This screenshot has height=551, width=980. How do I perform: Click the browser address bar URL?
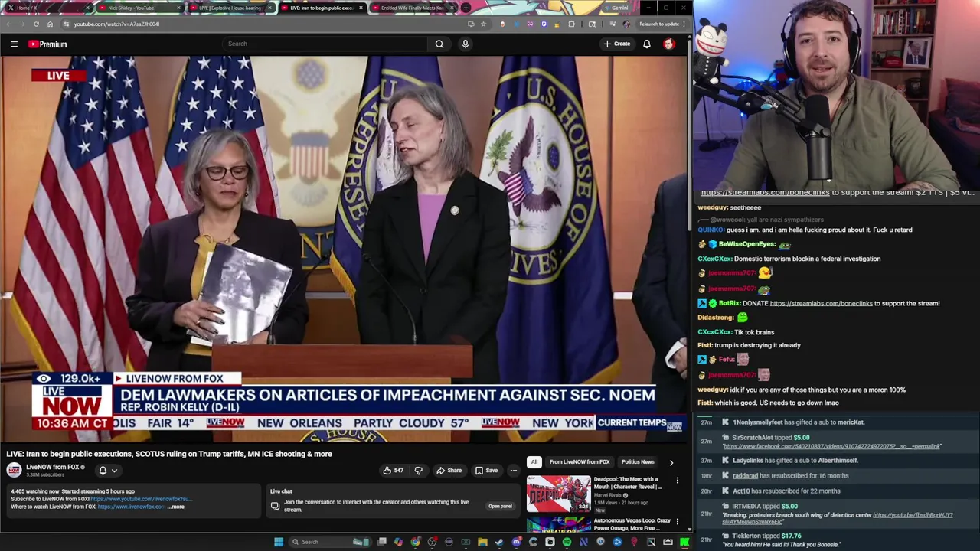coord(116,24)
